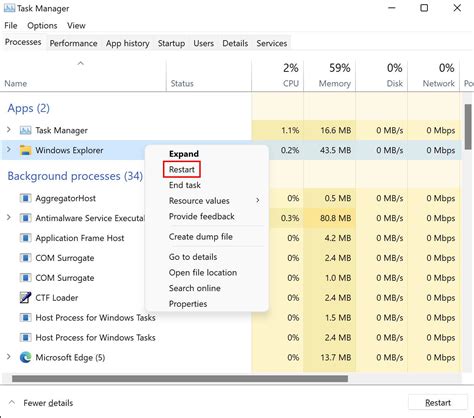Viewport: 474px width, 418px height.
Task: Switch to the Startup tab
Action: click(171, 43)
